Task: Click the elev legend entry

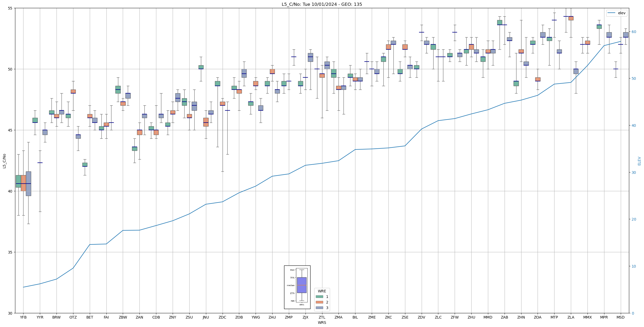Action: pyautogui.click(x=617, y=13)
